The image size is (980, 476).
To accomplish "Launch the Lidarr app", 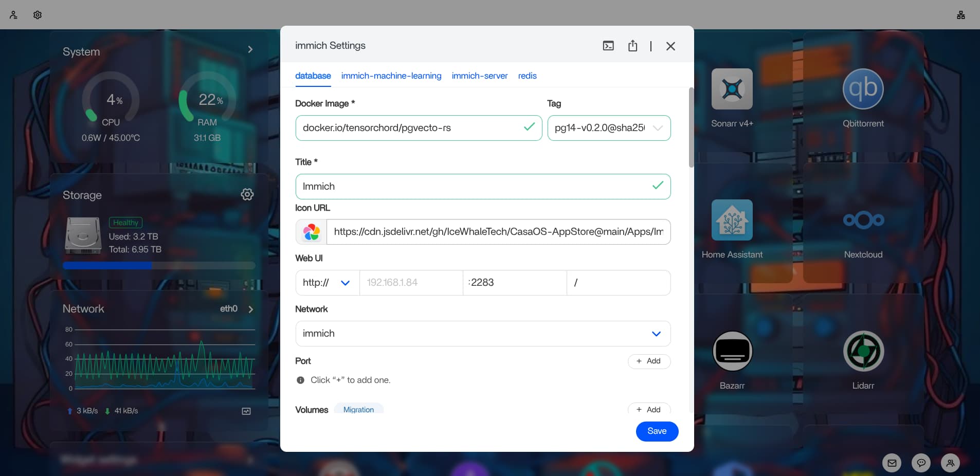I will tap(863, 351).
